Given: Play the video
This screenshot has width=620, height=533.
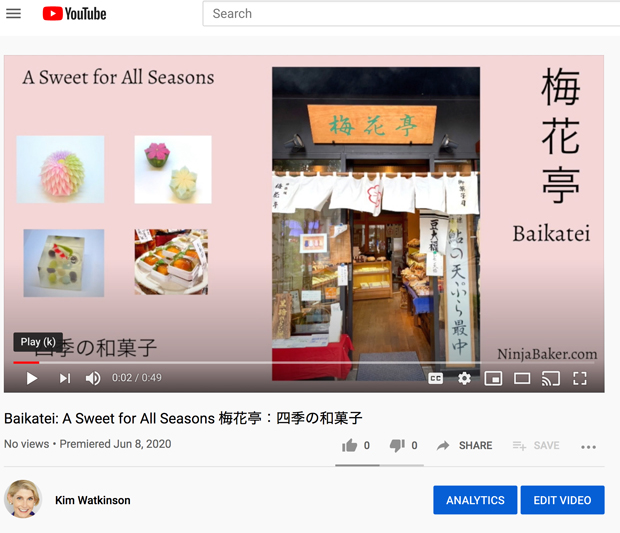Looking at the screenshot, I should point(32,378).
